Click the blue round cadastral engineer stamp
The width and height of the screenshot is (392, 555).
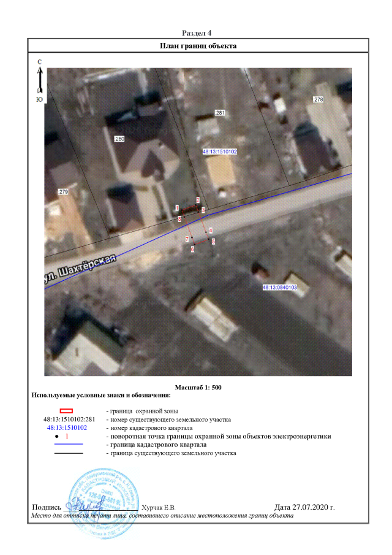pos(104,503)
